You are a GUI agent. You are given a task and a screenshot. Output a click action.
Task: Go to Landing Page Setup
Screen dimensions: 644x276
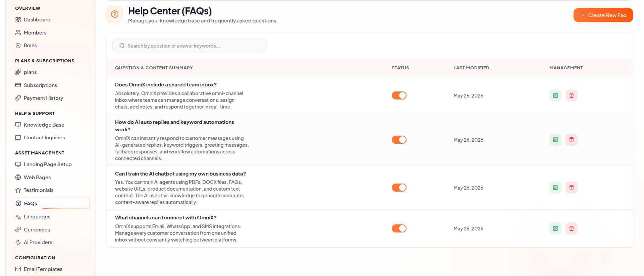point(50,164)
